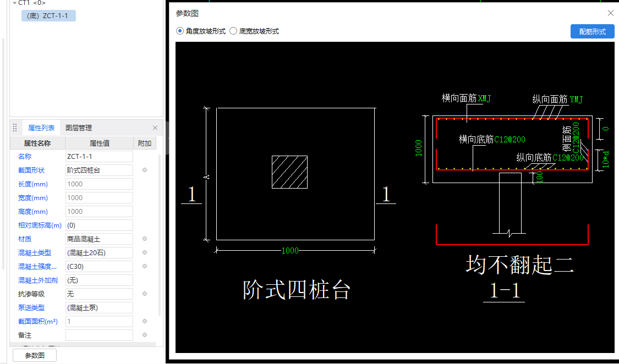This screenshot has width=619, height=364.
Task: Click the panel drag handle dots icon
Action: pyautogui.click(x=15, y=128)
